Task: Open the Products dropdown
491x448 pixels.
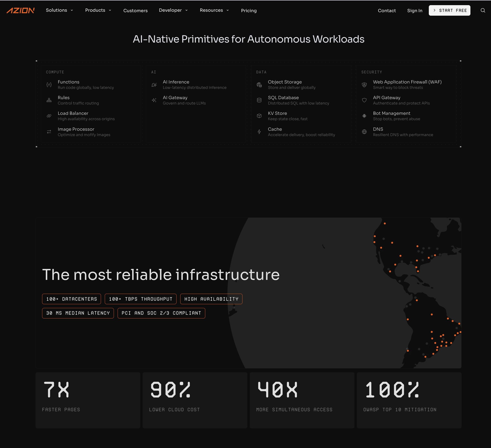Action: [98, 10]
